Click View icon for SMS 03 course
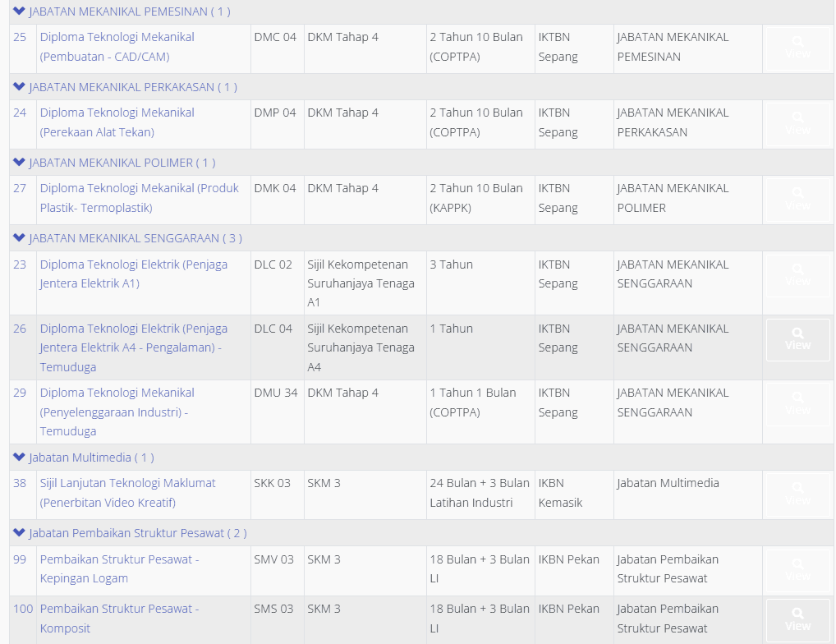The width and height of the screenshot is (836, 644). (x=797, y=619)
